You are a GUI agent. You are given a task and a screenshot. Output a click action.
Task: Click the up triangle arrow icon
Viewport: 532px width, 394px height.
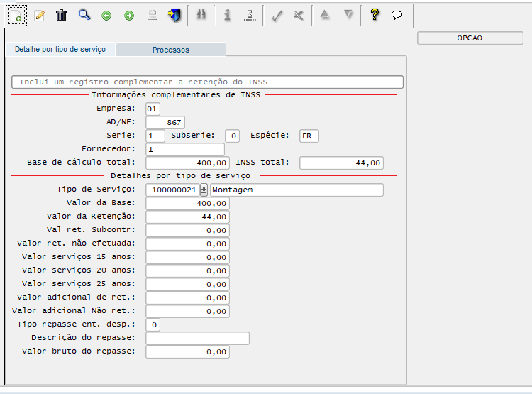(325, 15)
